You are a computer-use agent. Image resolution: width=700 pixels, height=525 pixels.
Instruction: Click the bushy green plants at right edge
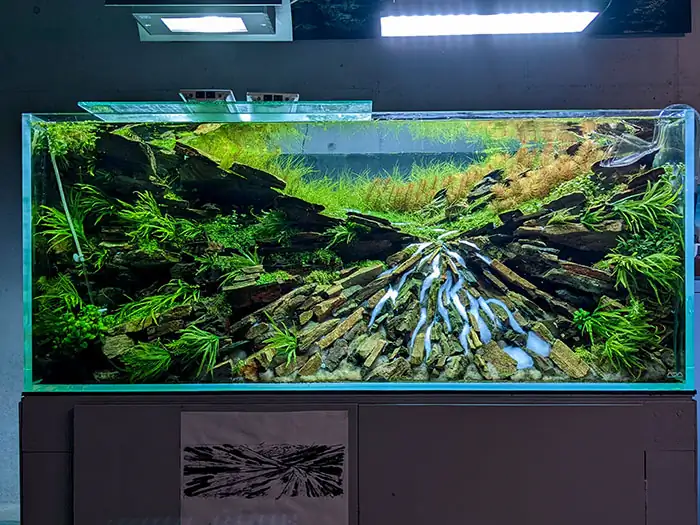click(643, 268)
